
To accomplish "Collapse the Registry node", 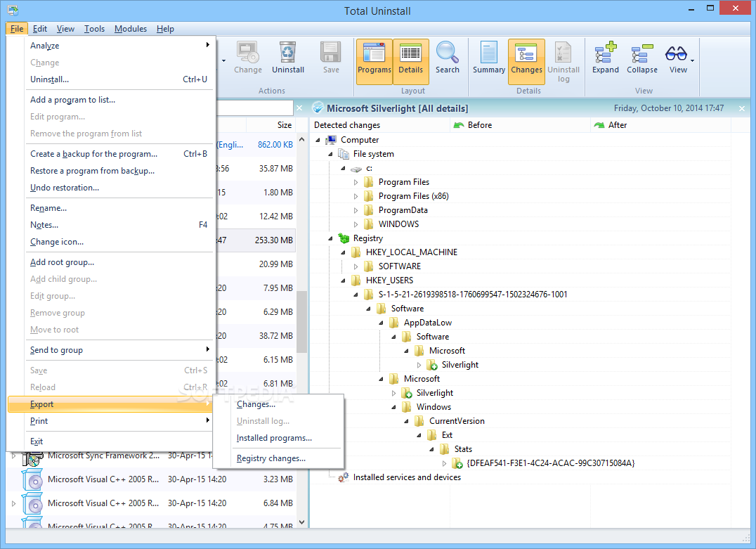I will (331, 238).
